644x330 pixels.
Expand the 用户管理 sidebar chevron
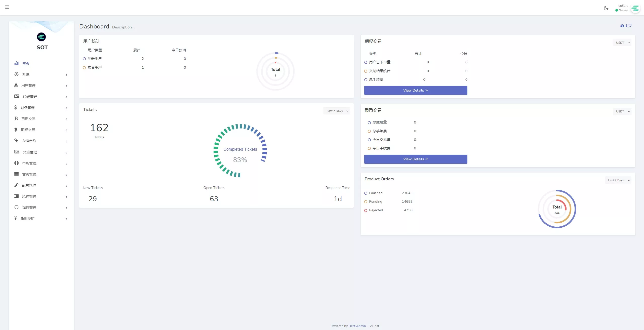[66, 86]
